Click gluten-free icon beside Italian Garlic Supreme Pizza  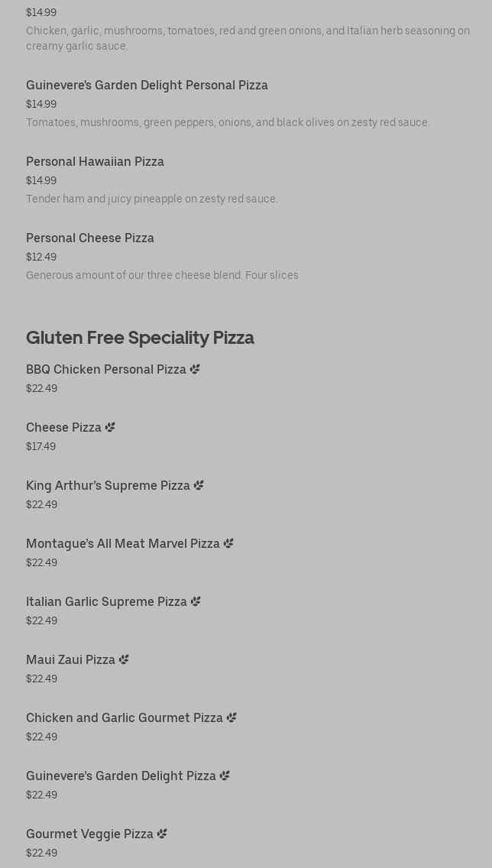pyautogui.click(x=196, y=601)
